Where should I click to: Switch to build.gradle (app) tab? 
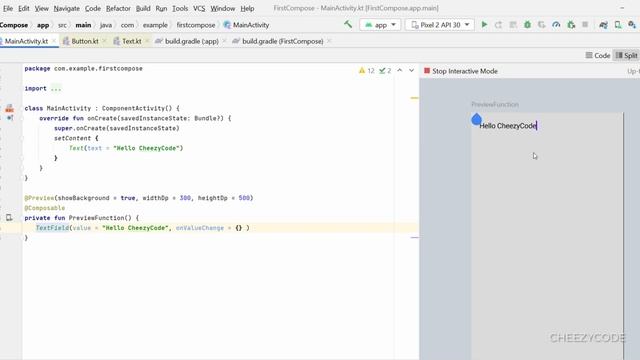pos(191,41)
